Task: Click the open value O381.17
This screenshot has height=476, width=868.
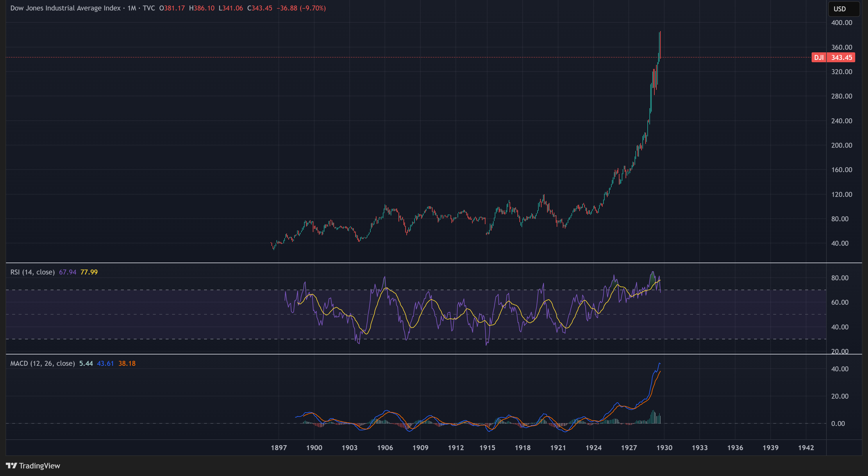Action: point(172,8)
